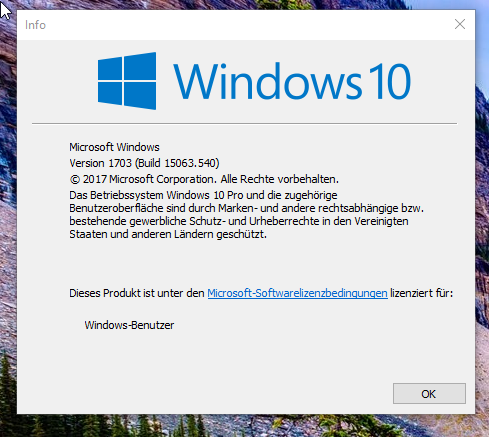This screenshot has height=437, width=489.
Task: Click the "Das Betriebssystem Windows 10 Pro" line
Action: [203, 195]
